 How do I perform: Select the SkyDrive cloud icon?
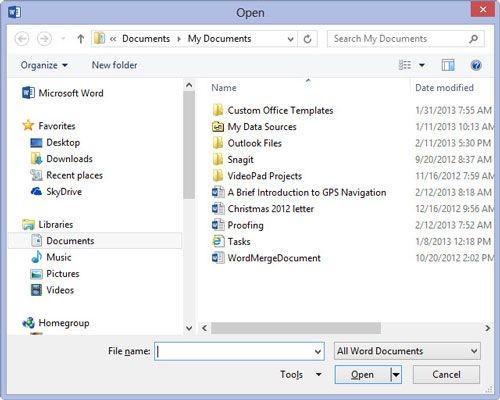36,191
